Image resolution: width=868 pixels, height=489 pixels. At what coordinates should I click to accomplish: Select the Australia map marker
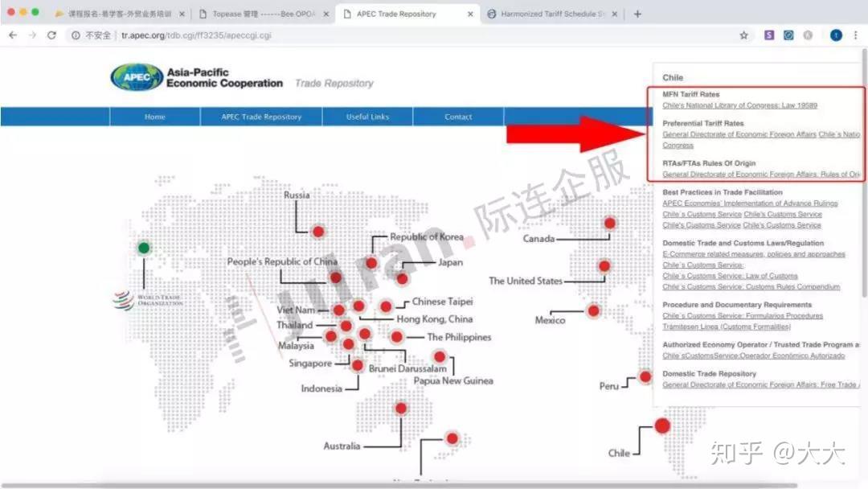coord(401,409)
